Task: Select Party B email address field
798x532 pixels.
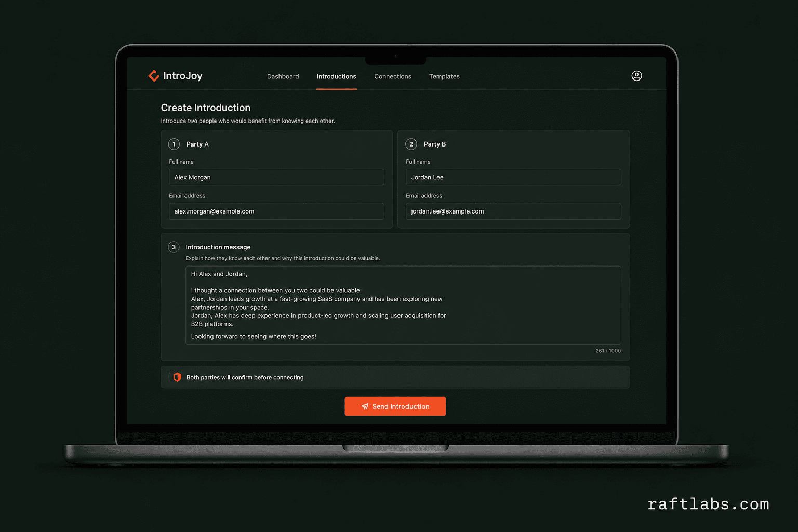Action: pyautogui.click(x=513, y=211)
